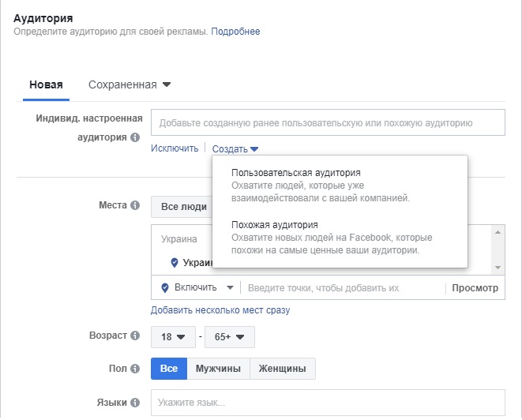Click the Украина group header text
Viewport: 522px width, 420px height.
[179, 239]
